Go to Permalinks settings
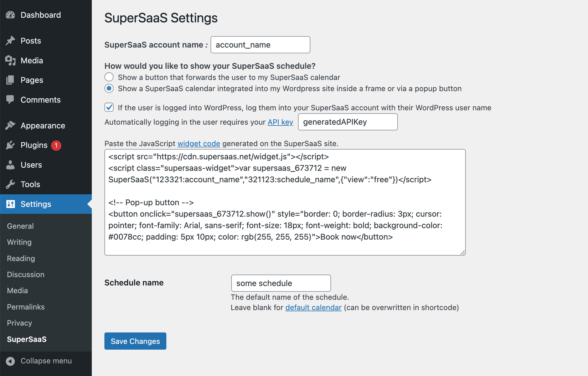The width and height of the screenshot is (588, 376). (25, 307)
